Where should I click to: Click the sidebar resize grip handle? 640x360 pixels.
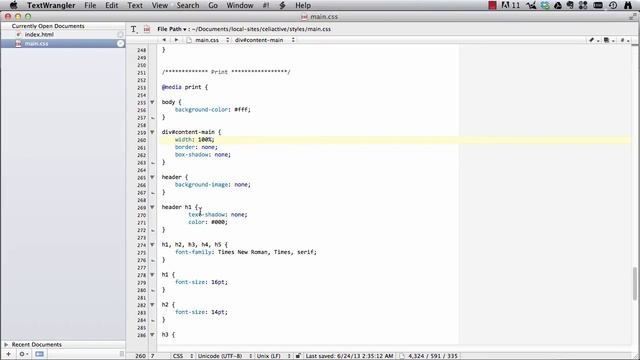[x=122, y=354]
